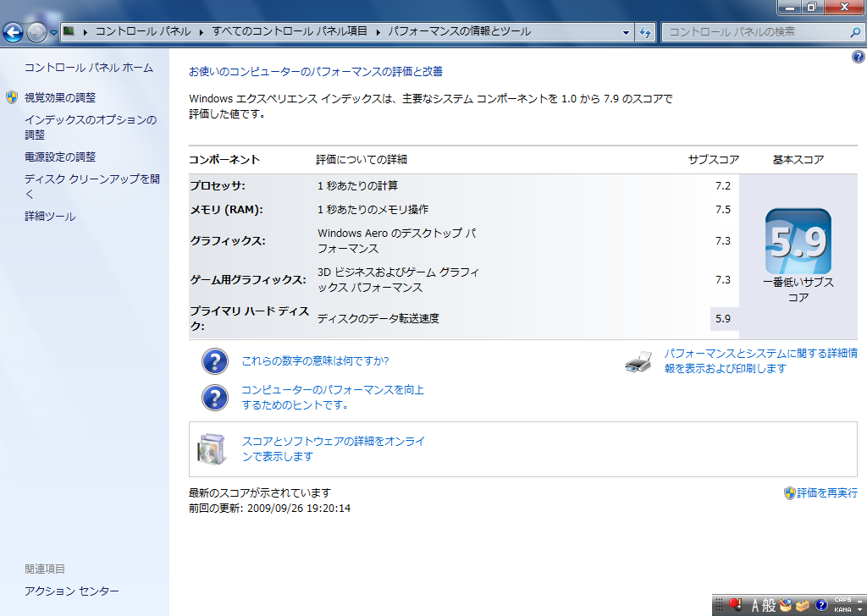Open 電源設定の調整
This screenshot has width=867, height=616.
point(60,157)
